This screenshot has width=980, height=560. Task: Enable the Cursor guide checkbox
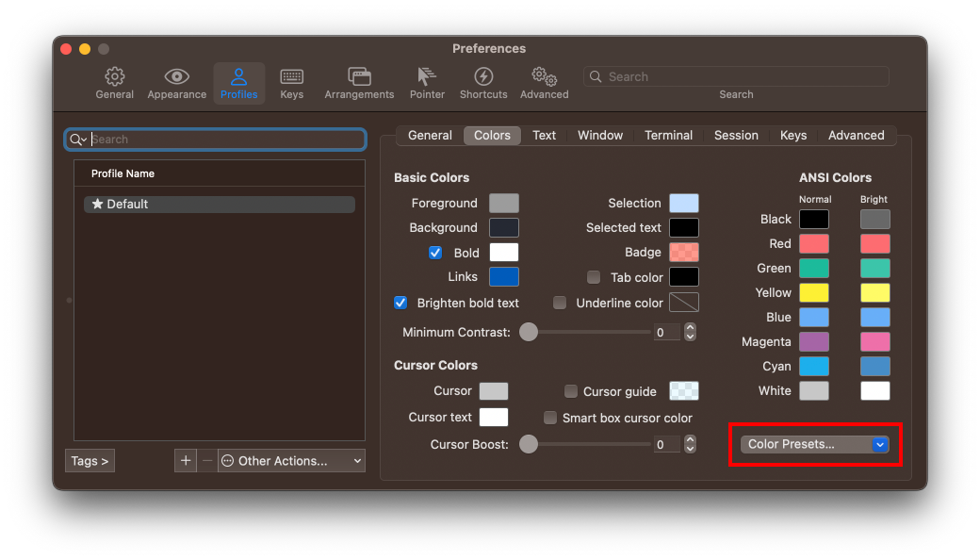[571, 391]
